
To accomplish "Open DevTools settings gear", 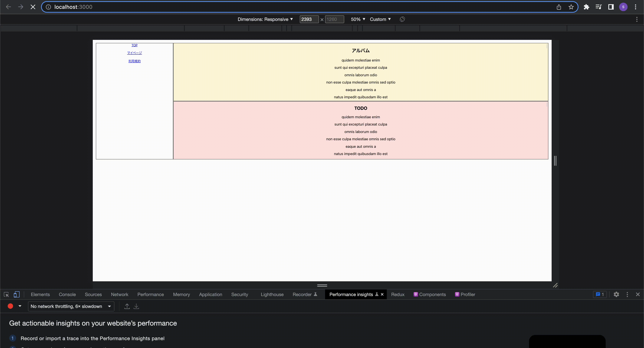I will tap(616, 295).
